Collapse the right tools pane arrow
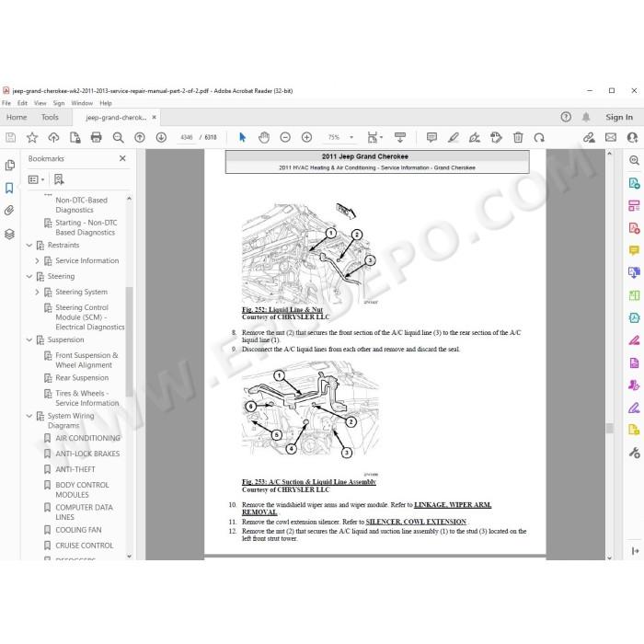The width and height of the screenshot is (644, 644). click(635, 551)
